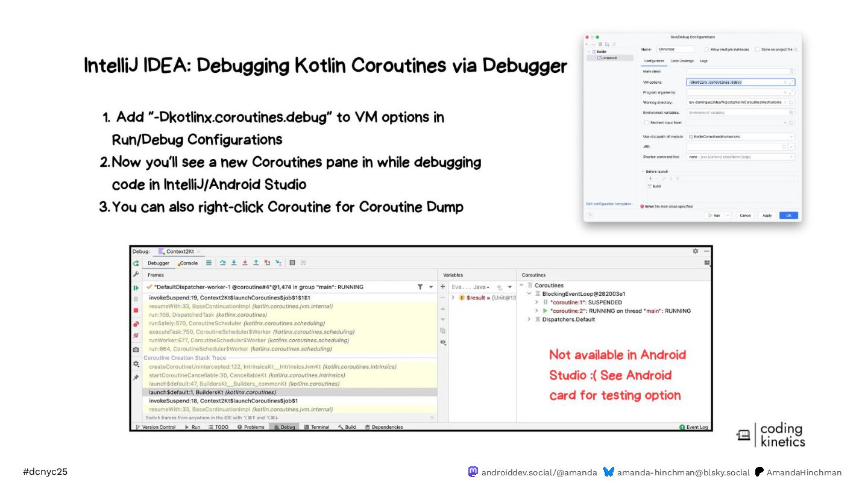868x488 pixels.
Task: Open the Build tool window
Action: pyautogui.click(x=347, y=427)
